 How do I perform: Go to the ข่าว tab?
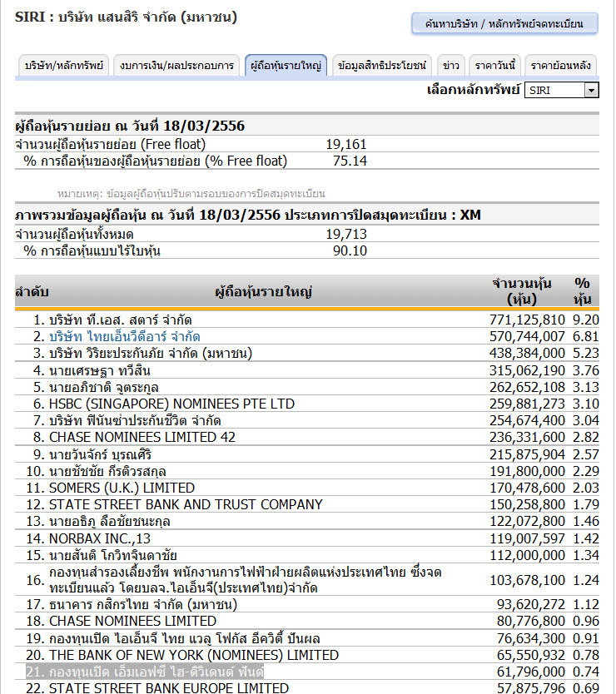coord(451,66)
